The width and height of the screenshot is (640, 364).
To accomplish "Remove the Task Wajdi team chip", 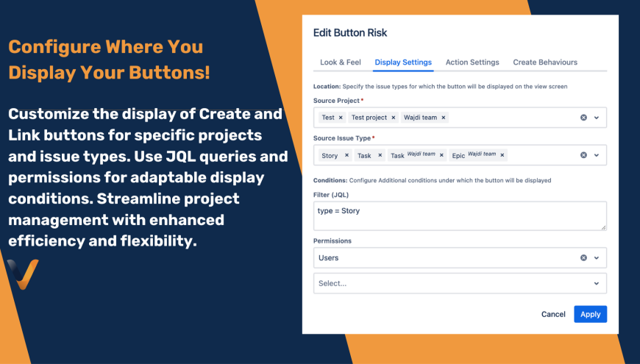I will (441, 155).
